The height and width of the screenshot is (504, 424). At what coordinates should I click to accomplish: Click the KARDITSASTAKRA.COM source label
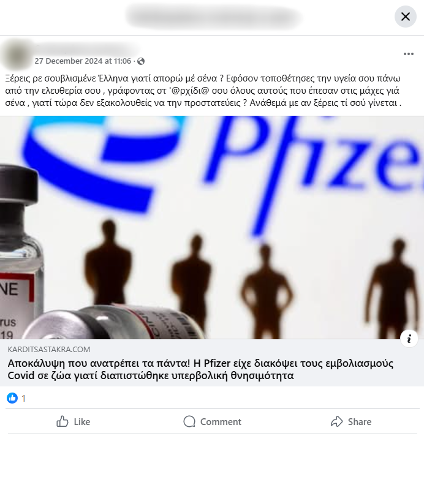49,350
